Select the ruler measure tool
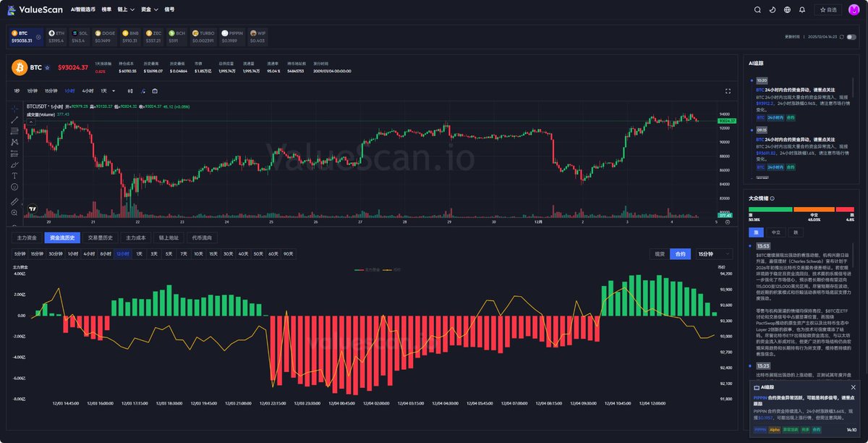The image size is (868, 443). (14, 201)
